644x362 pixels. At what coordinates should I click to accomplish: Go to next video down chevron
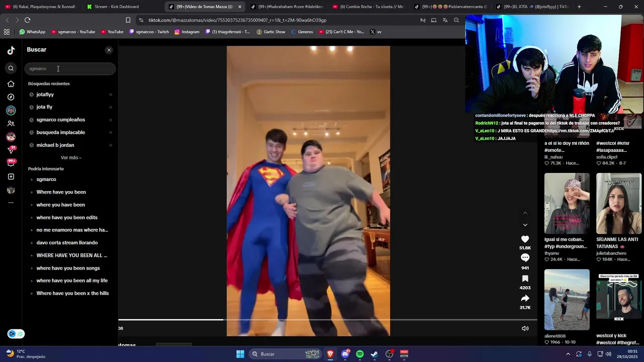pos(525,225)
